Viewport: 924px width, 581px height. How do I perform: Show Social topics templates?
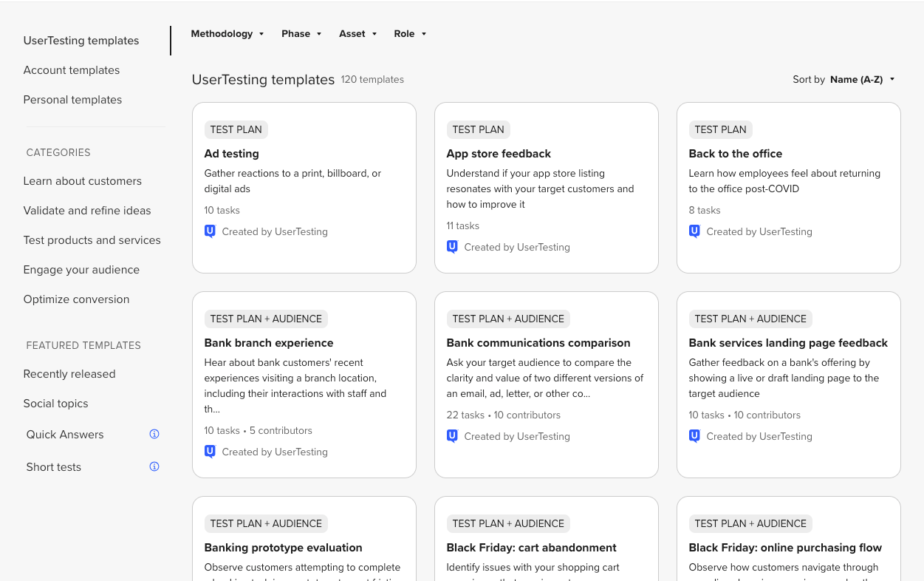[x=55, y=404]
